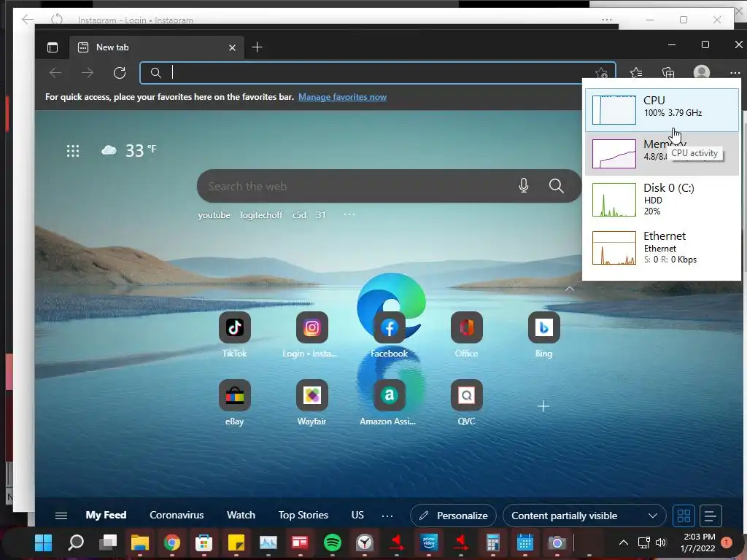
Task: Click the magnifier in web search box
Action: coord(556,186)
